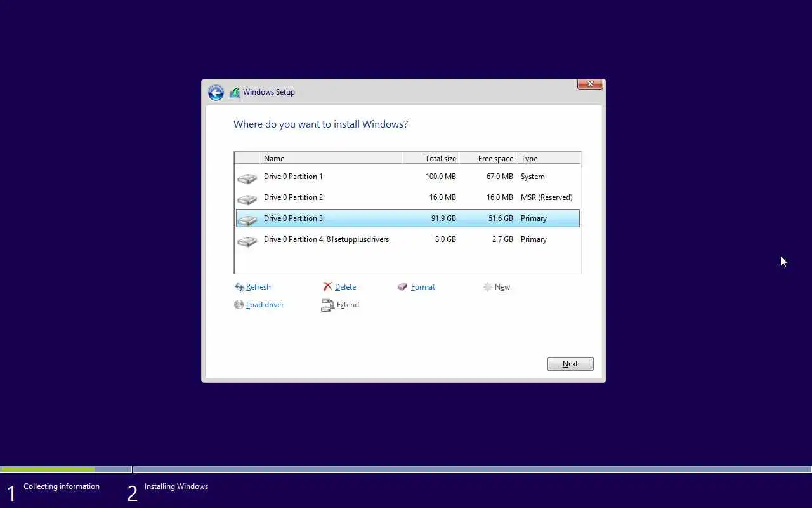Viewport: 812px width, 508px height.
Task: Click the 100.0 MB total size cell
Action: (x=441, y=177)
